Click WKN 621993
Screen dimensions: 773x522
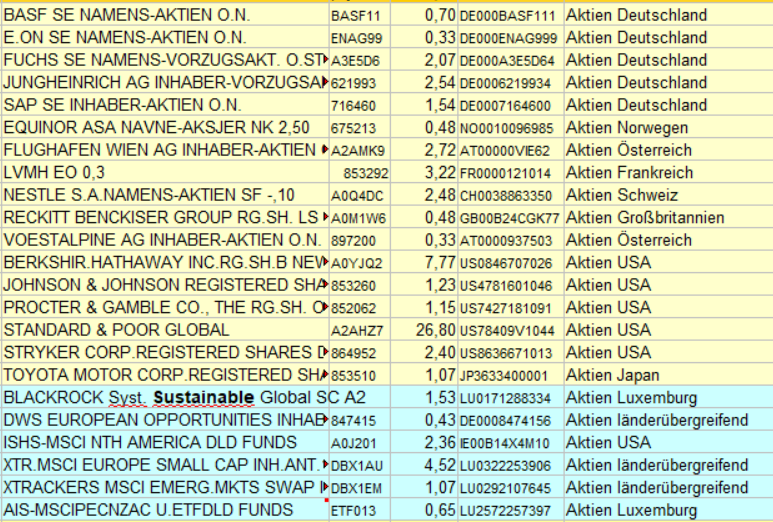coord(360,83)
